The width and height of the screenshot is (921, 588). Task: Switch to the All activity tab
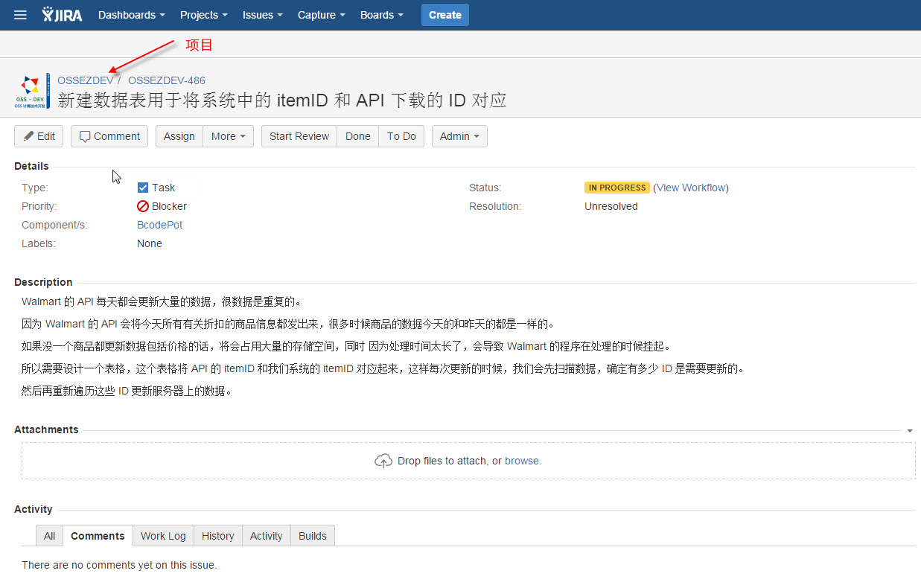(49, 536)
